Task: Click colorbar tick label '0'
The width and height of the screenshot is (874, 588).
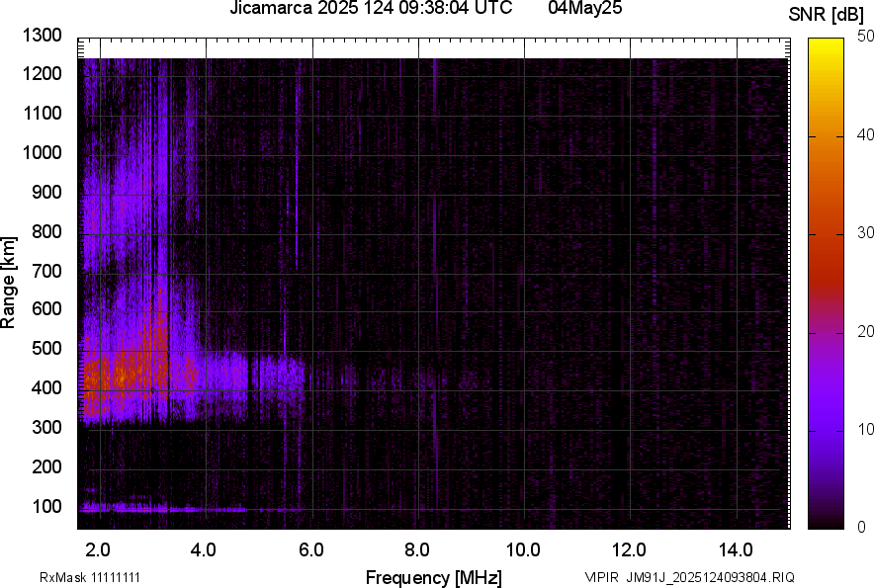Action: click(x=862, y=527)
